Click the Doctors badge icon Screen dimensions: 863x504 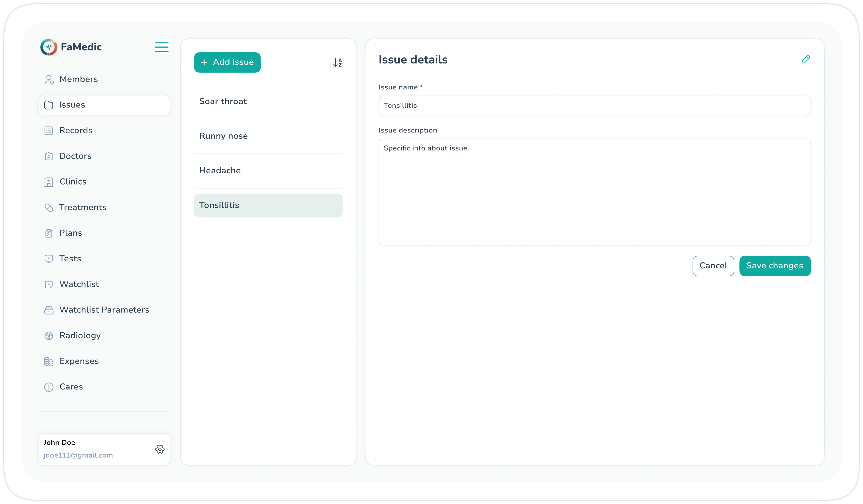coord(49,156)
